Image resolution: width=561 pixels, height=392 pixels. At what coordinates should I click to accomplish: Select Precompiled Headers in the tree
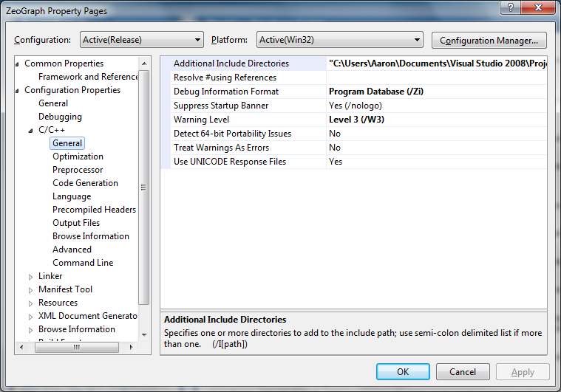pos(94,210)
